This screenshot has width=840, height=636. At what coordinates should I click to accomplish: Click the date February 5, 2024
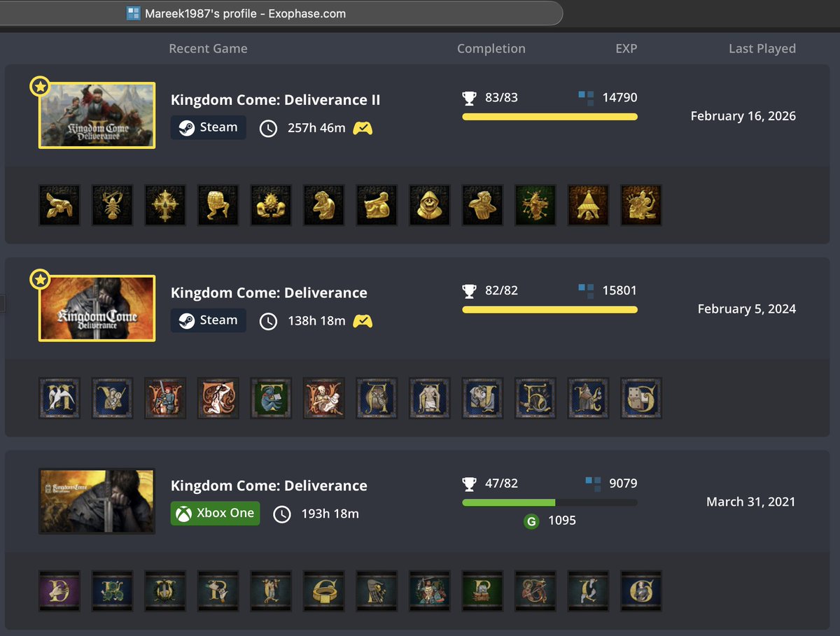click(747, 309)
